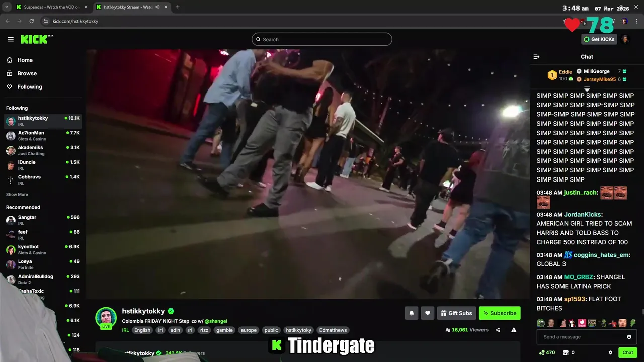Click the Get KICKs button
The image size is (644, 362).
(x=599, y=39)
